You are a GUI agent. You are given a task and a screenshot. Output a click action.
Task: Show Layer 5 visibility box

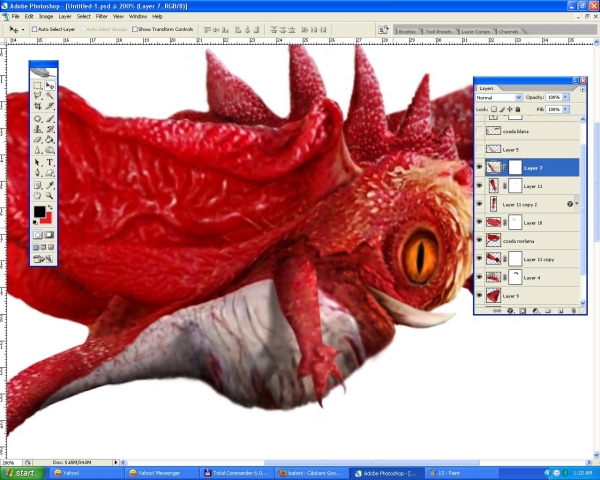click(x=479, y=149)
